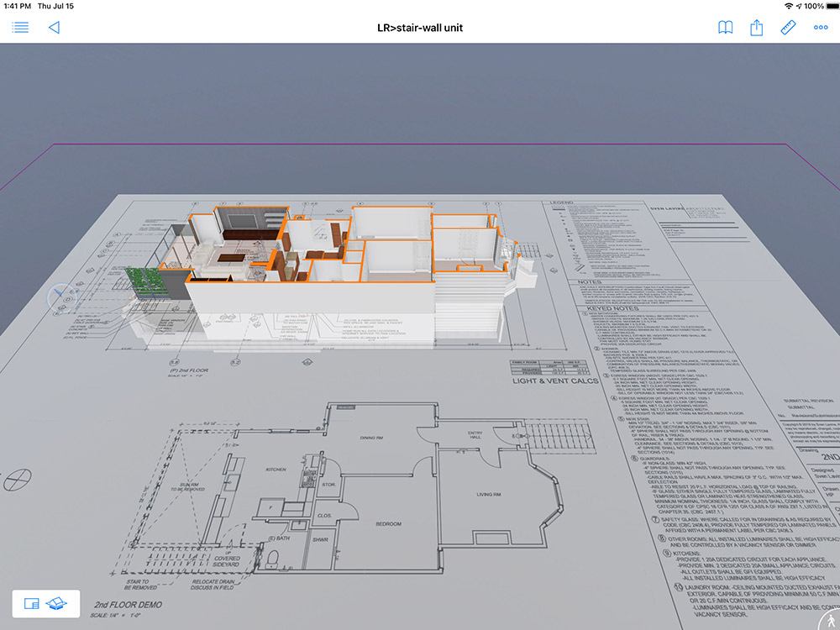Tap the LIVING RM label
Viewport: 840px width, 630px height.
(489, 494)
